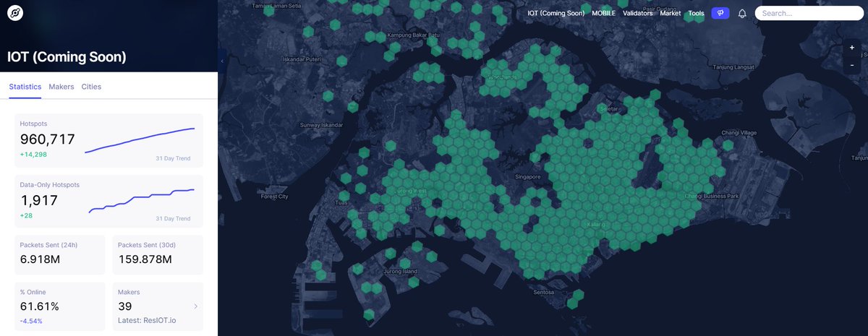Image resolution: width=868 pixels, height=336 pixels.
Task: Open the notifications bell icon
Action: 742,14
